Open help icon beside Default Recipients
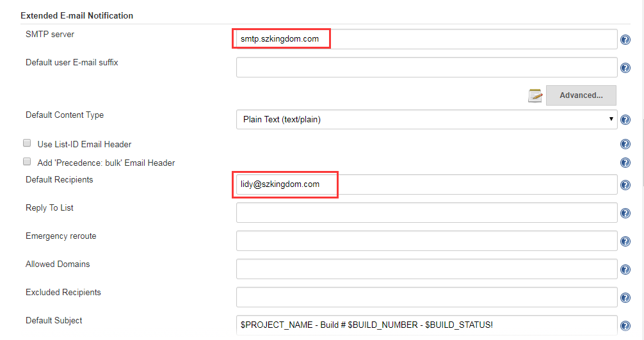 coord(625,185)
